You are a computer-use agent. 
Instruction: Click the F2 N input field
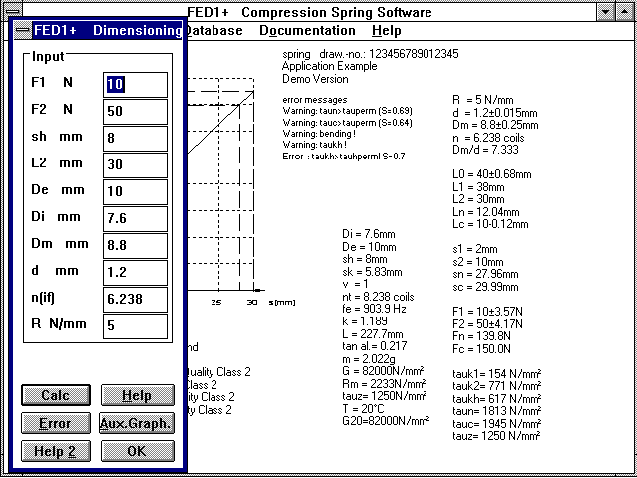point(135,111)
